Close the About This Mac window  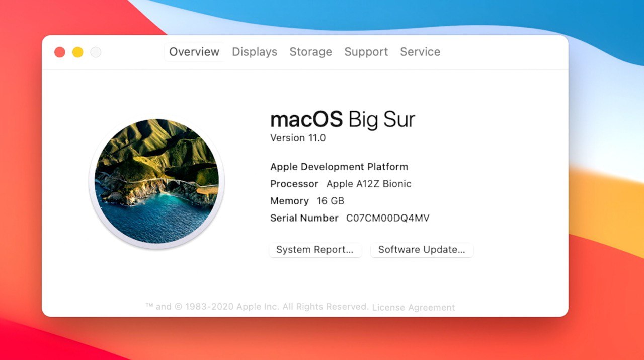pyautogui.click(x=60, y=52)
